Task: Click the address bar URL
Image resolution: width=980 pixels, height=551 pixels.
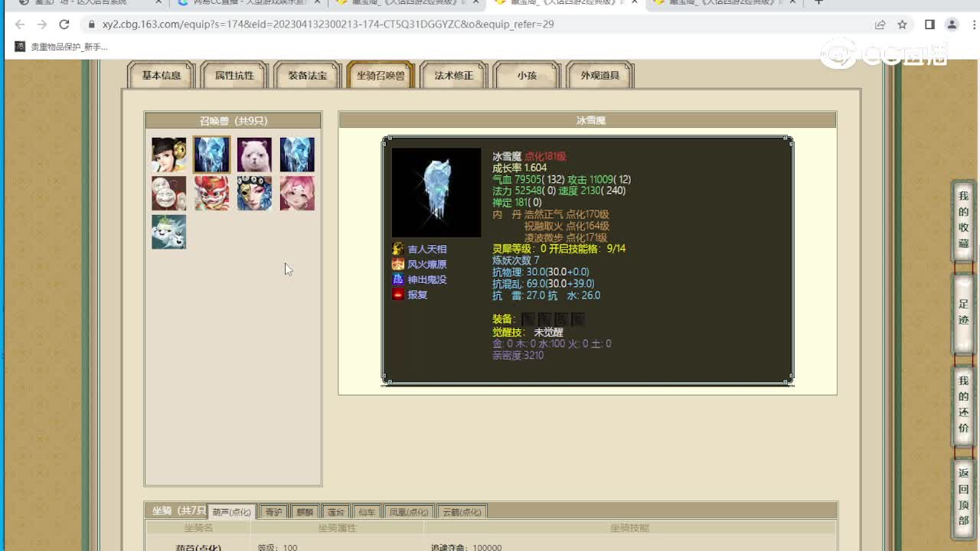Action: coord(328,24)
